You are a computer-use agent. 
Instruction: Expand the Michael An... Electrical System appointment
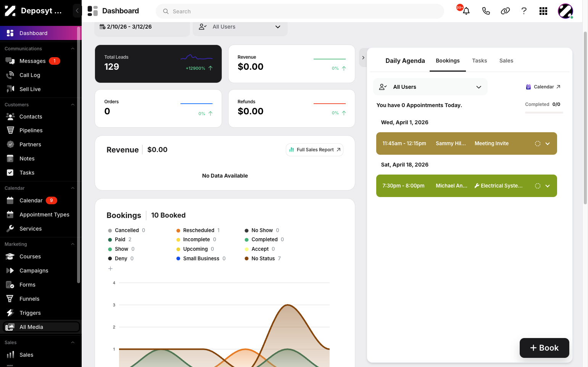[x=548, y=186]
